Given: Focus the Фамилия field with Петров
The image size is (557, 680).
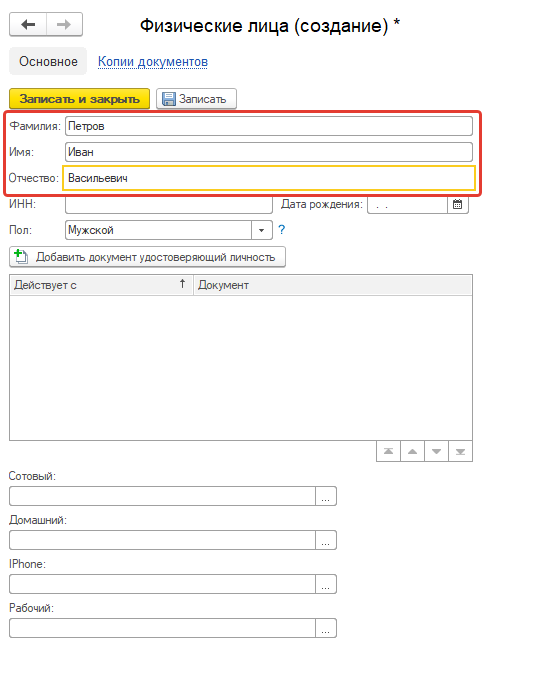Looking at the screenshot, I should pos(269,126).
